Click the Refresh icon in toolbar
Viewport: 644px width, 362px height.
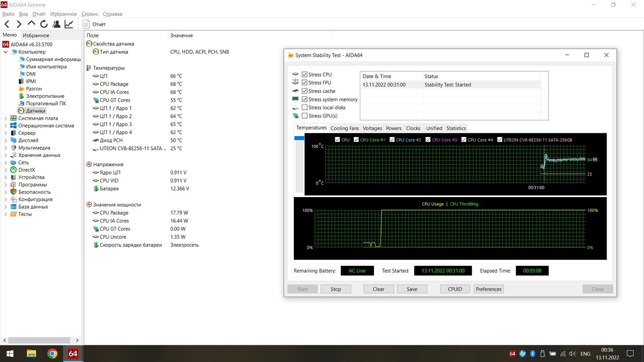(44, 24)
